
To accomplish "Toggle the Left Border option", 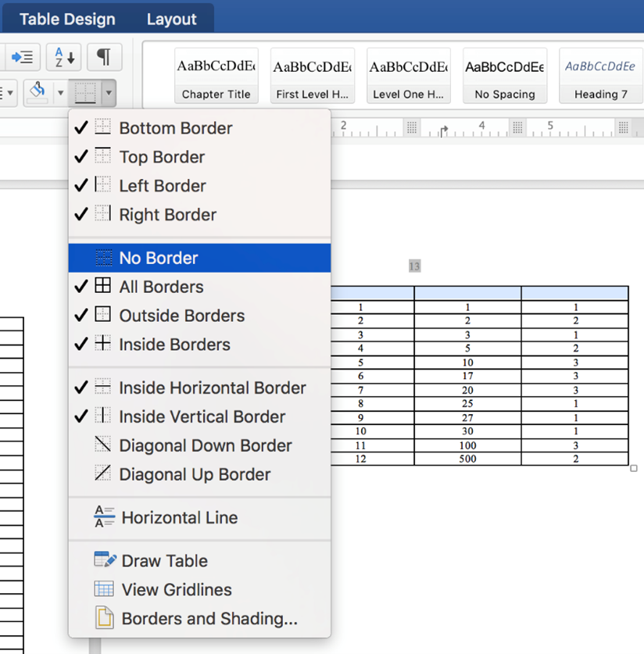I will (x=199, y=186).
